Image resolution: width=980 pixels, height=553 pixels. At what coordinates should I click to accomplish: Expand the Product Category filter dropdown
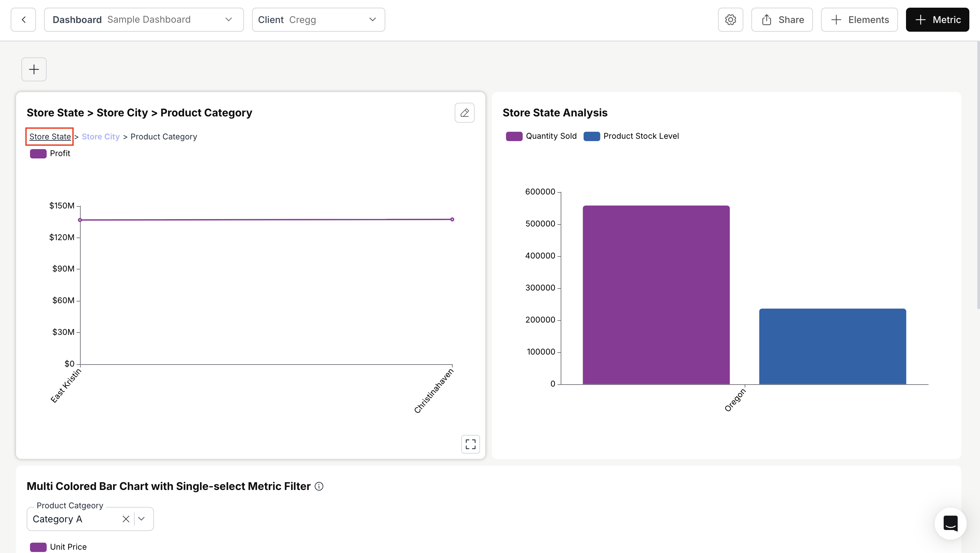click(x=142, y=519)
